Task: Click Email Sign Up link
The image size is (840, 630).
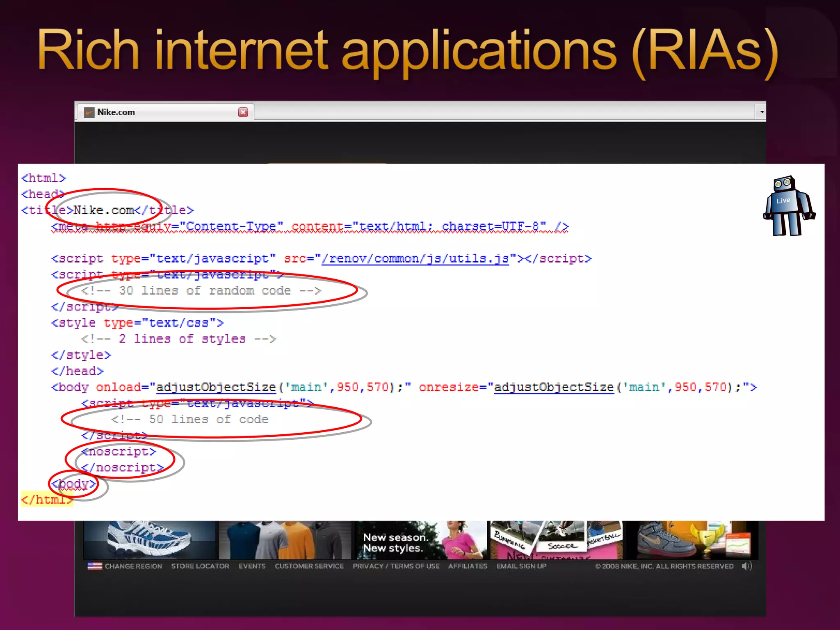Action: (521, 566)
